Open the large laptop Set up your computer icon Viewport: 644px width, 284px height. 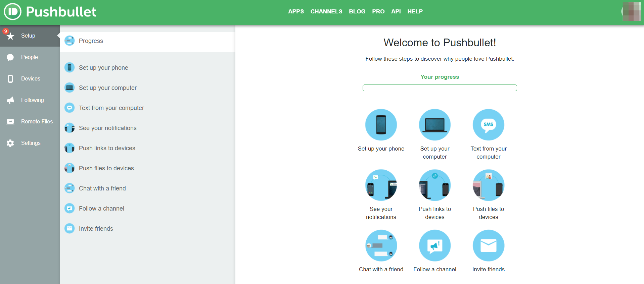coord(435,125)
